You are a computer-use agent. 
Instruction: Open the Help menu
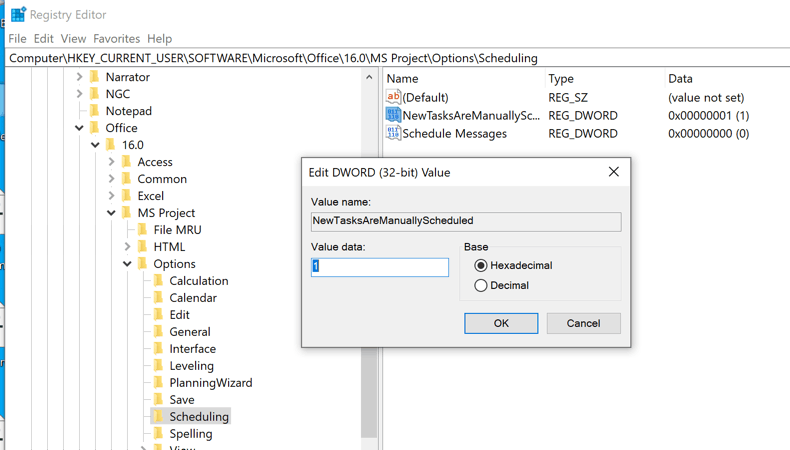[x=159, y=39]
